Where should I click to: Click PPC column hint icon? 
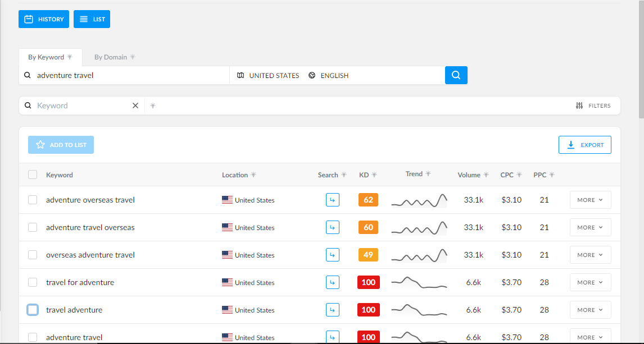tap(552, 175)
